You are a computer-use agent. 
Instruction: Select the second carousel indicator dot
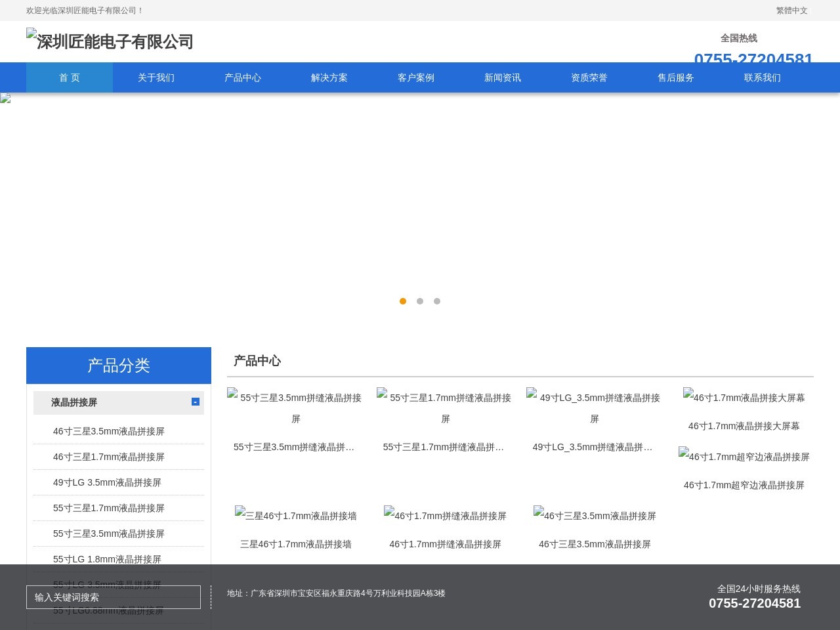click(420, 301)
